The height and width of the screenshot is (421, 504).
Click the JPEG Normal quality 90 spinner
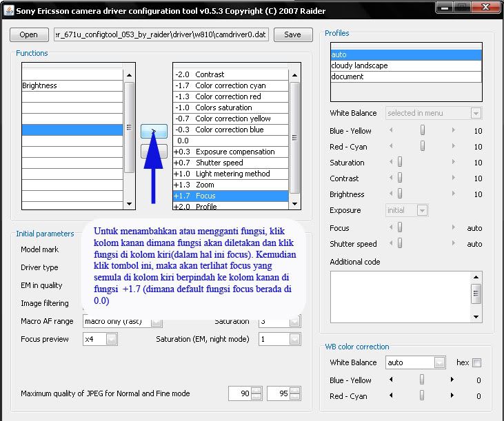point(245,393)
